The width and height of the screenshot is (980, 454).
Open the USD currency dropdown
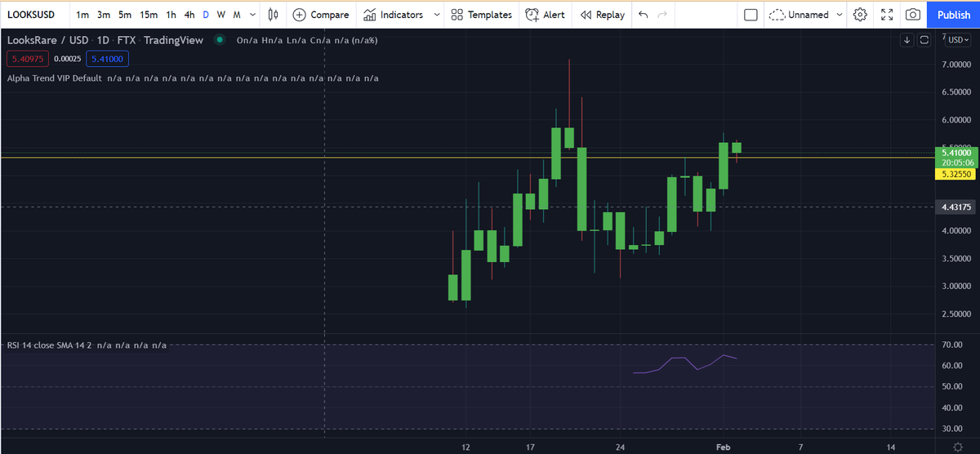tap(956, 39)
